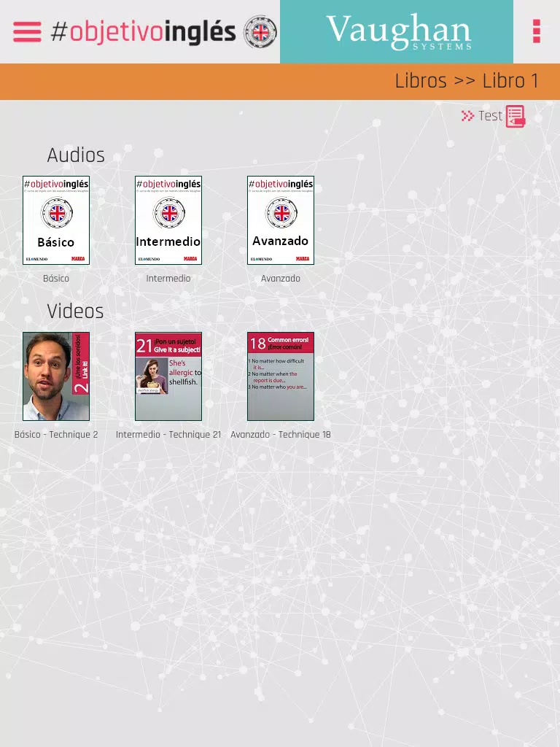Click the Libro 1 breadcrumb
This screenshot has width=560, height=747.
pos(510,80)
